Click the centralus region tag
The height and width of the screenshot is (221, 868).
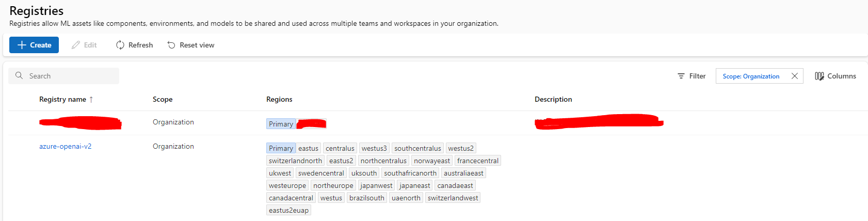pos(340,148)
